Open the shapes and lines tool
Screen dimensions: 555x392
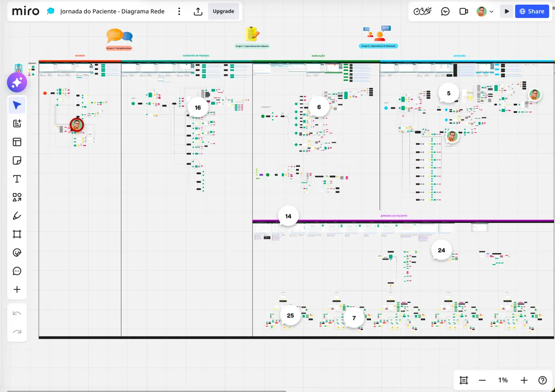(x=17, y=197)
